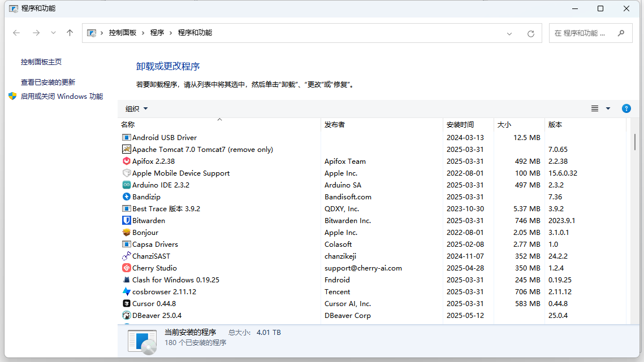Select the QDXY, Inc. publisher cell

coord(342,209)
